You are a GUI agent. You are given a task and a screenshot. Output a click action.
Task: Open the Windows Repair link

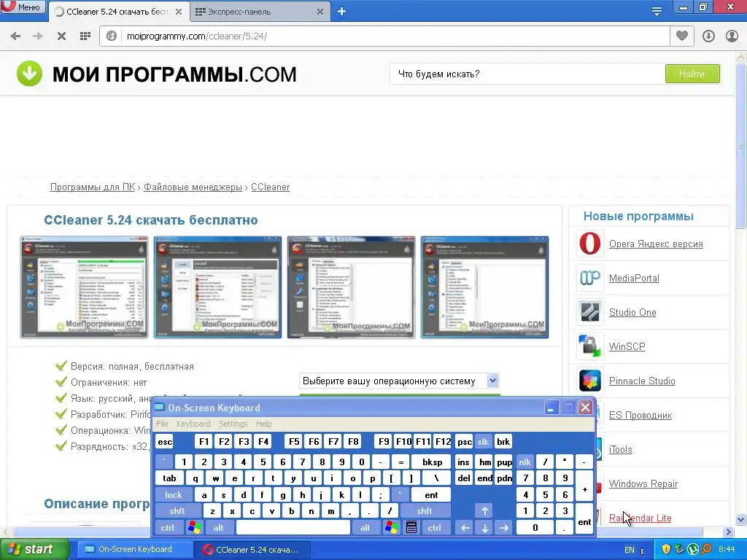[x=643, y=484]
